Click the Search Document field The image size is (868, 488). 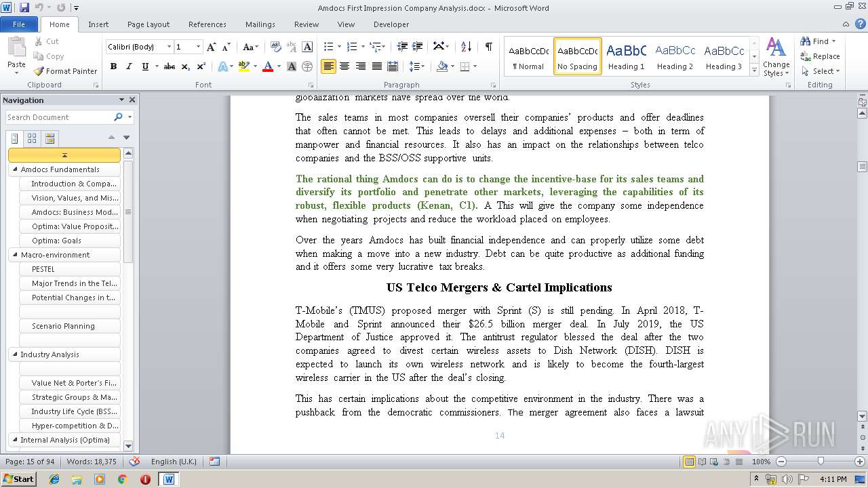coord(58,117)
